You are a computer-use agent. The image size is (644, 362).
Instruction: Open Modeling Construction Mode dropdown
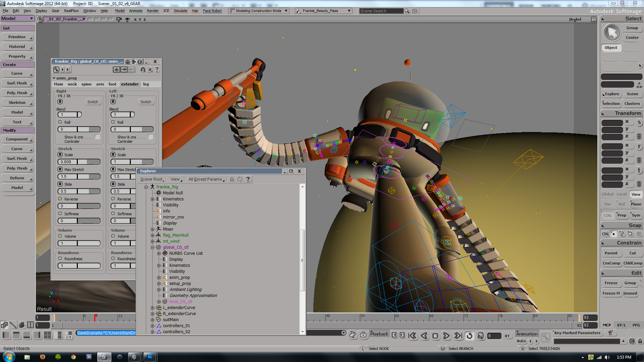(259, 11)
